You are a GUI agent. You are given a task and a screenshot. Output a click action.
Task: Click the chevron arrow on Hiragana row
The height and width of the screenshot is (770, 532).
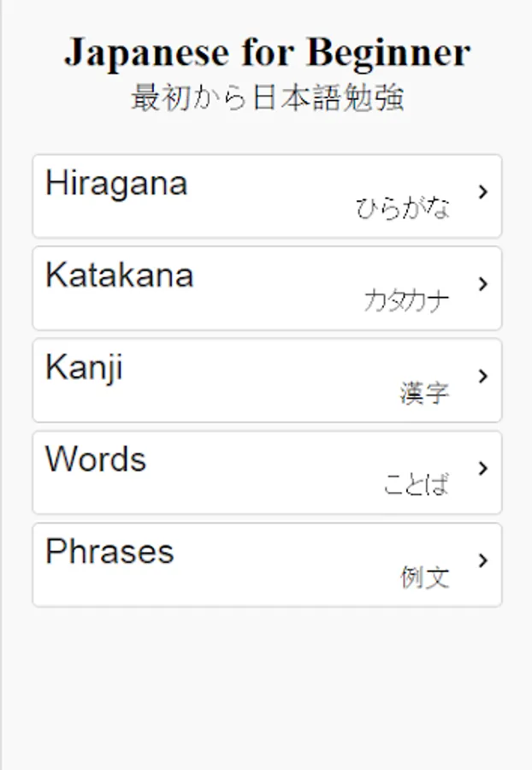[483, 192]
